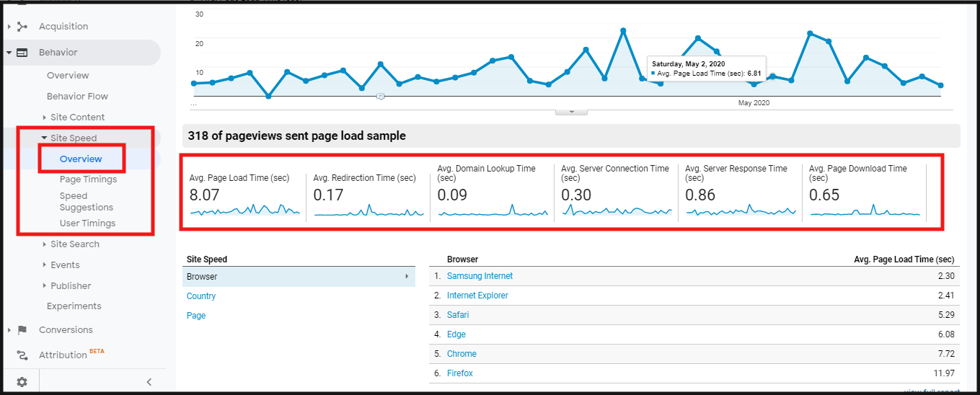This screenshot has height=395, width=980.
Task: Click the annotation bubble on chart timeline
Action: click(x=380, y=96)
